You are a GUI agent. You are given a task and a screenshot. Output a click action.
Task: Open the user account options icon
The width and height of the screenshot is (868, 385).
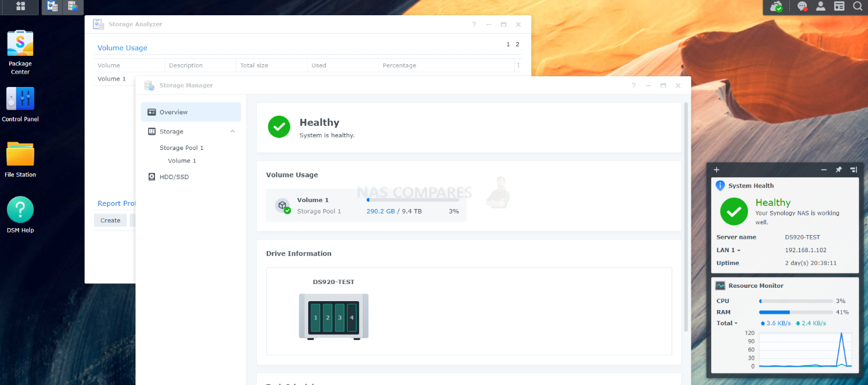(x=820, y=6)
